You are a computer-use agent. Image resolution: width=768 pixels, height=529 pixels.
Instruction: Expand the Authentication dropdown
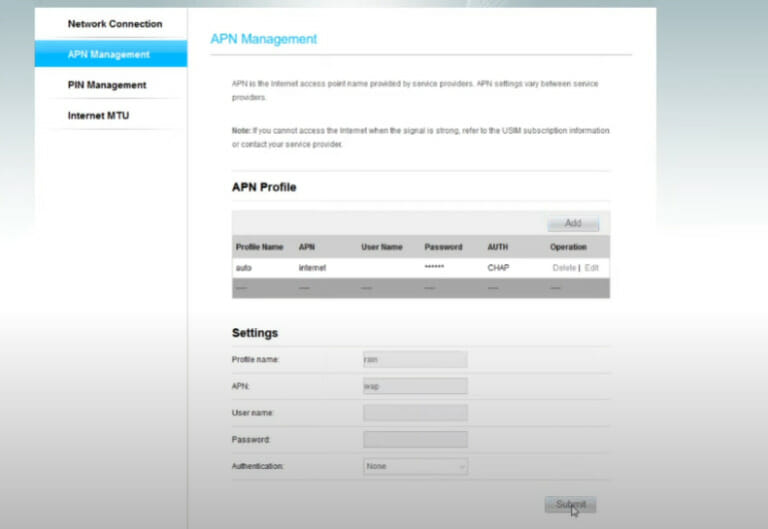415,466
